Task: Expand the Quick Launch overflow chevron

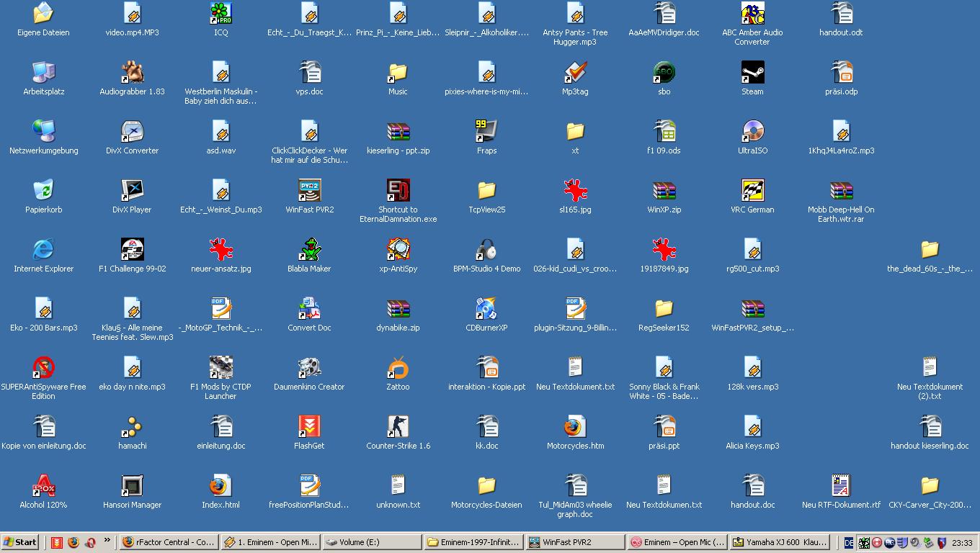Action: pyautogui.click(x=107, y=541)
